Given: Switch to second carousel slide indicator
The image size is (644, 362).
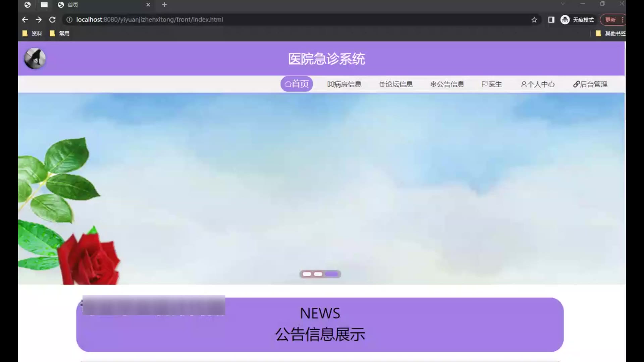Looking at the screenshot, I should tap(318, 274).
